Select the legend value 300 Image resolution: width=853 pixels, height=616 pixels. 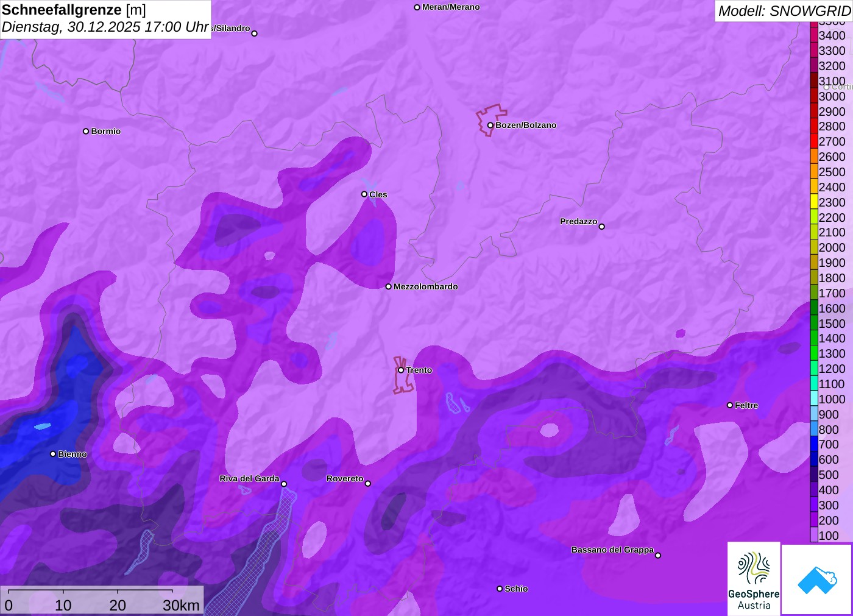pyautogui.click(x=829, y=505)
